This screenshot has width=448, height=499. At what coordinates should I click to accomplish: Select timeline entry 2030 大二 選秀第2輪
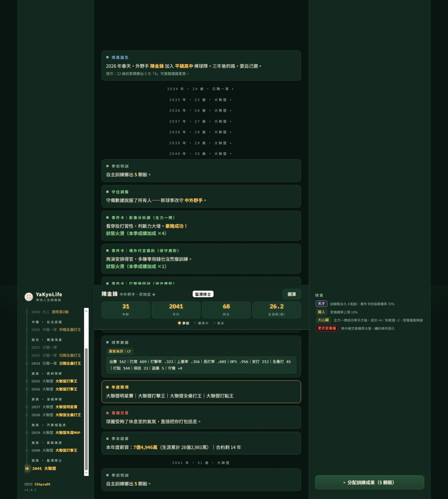tap(50, 312)
